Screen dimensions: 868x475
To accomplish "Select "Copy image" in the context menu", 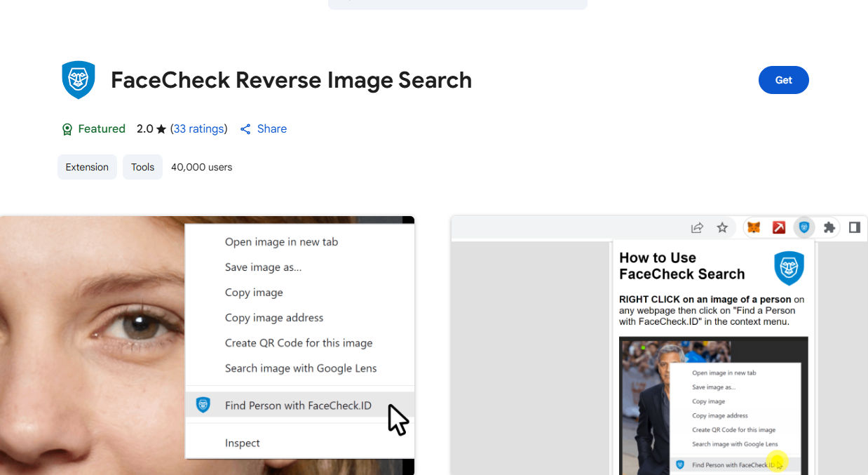I will click(x=254, y=293).
